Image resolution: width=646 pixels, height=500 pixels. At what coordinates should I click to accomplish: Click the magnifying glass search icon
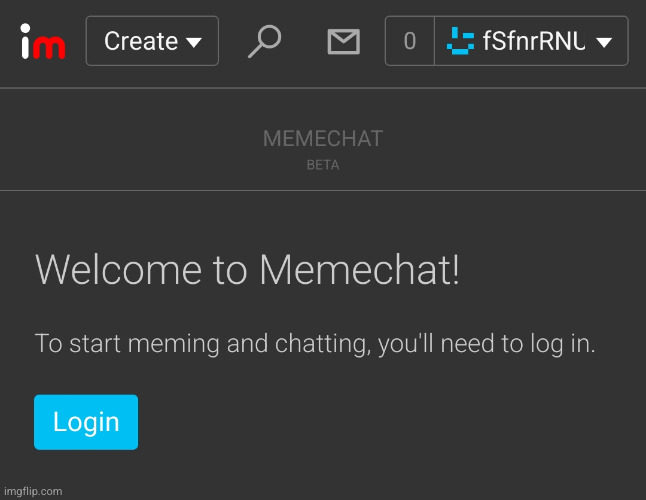tap(264, 41)
